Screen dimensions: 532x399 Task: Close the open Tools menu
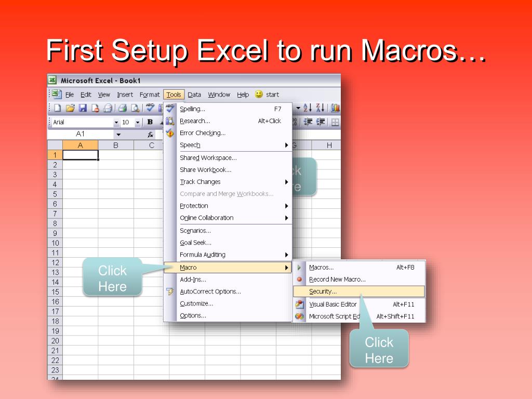pos(174,95)
